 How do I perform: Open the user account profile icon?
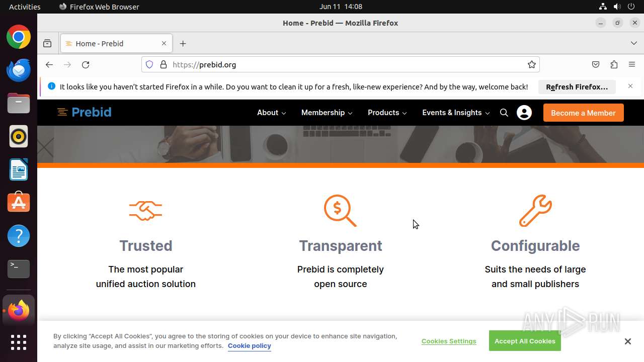(524, 113)
